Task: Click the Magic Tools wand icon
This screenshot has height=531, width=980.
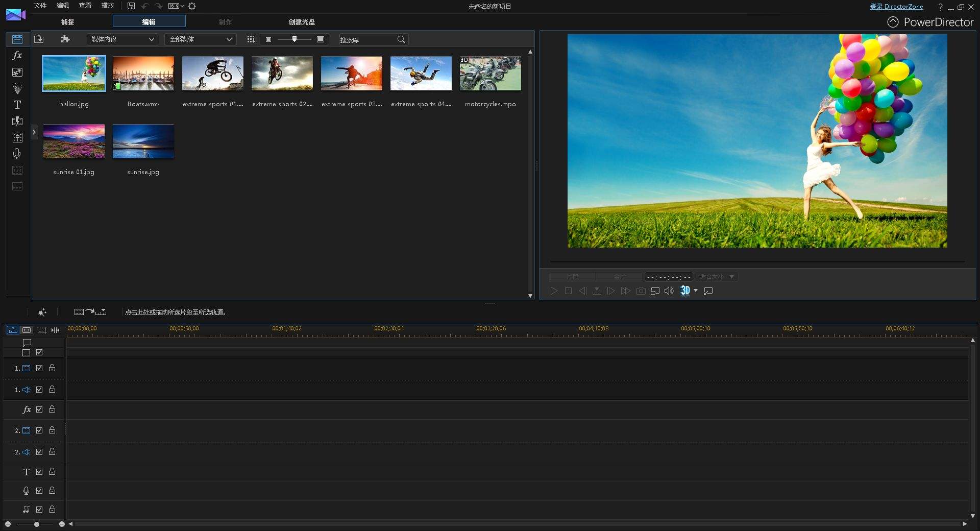Action: pyautogui.click(x=42, y=312)
